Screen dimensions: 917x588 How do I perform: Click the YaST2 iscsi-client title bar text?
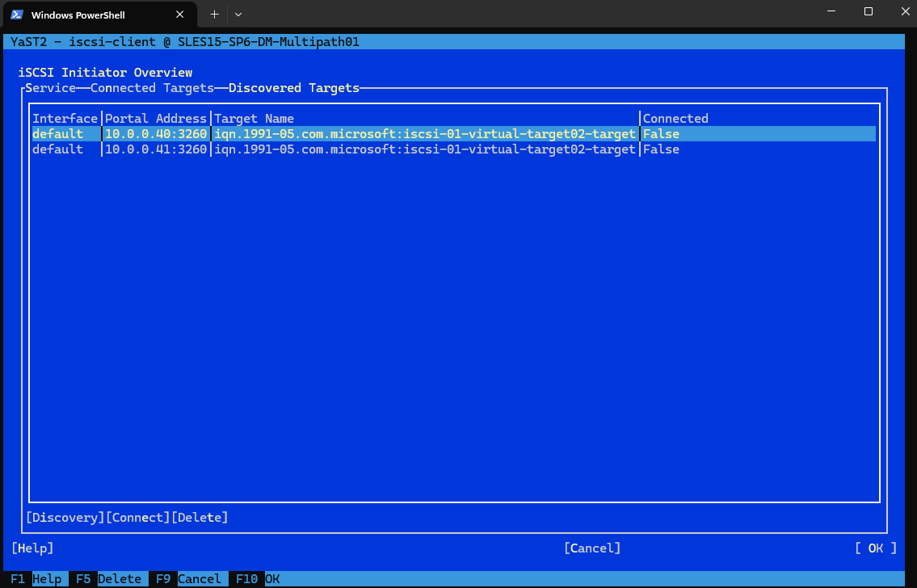(185, 41)
